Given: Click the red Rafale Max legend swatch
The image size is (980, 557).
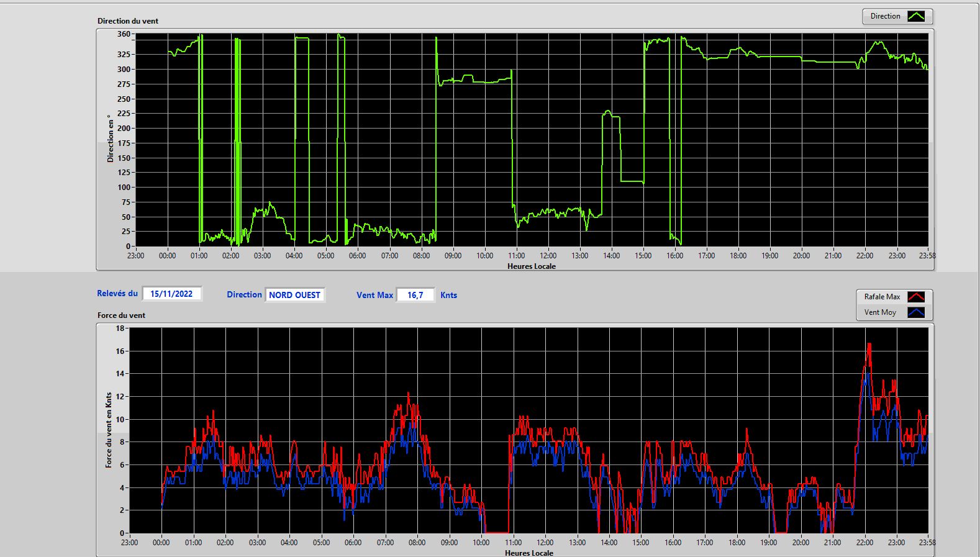Looking at the screenshot, I should (x=916, y=297).
